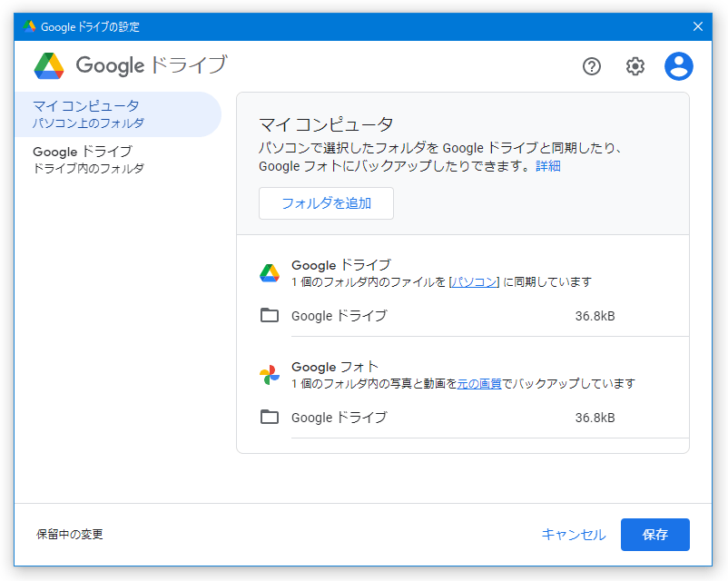Screen dimensions: 728x581
Task: Click the 保留中の変更 label
Action: click(x=70, y=535)
